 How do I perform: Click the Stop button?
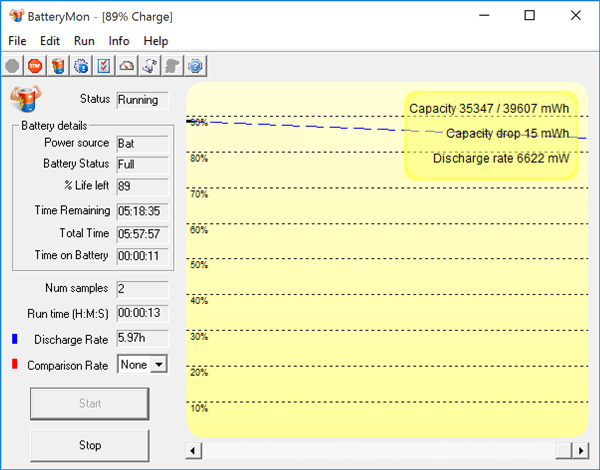point(90,446)
